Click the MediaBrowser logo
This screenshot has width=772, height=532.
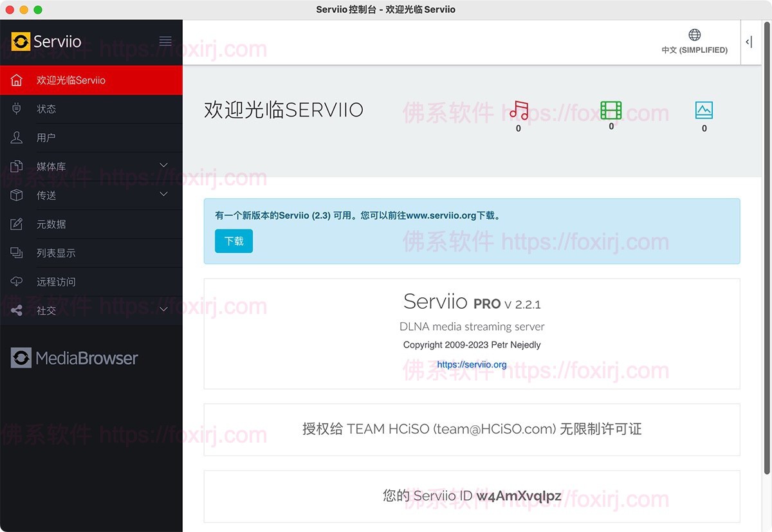(x=74, y=358)
